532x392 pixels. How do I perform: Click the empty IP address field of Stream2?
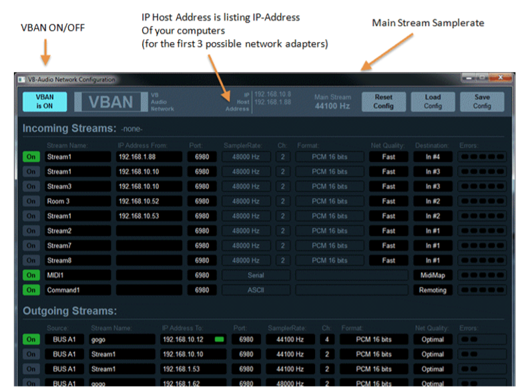point(149,231)
